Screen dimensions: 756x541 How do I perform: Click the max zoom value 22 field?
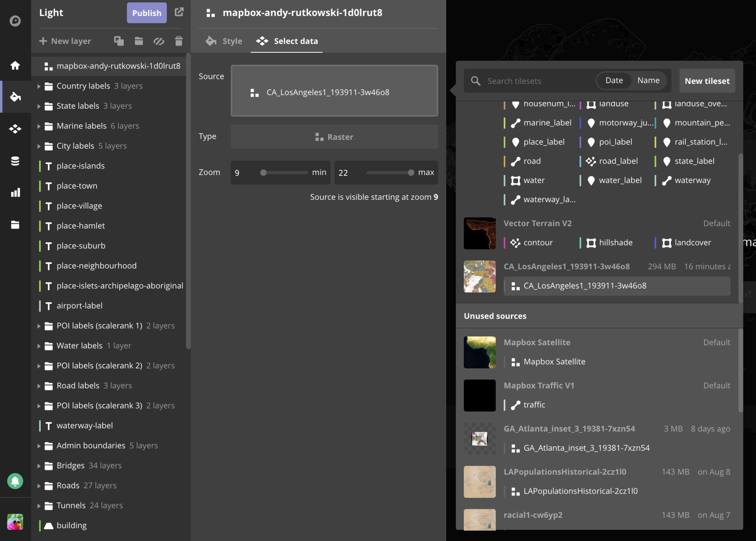point(348,172)
